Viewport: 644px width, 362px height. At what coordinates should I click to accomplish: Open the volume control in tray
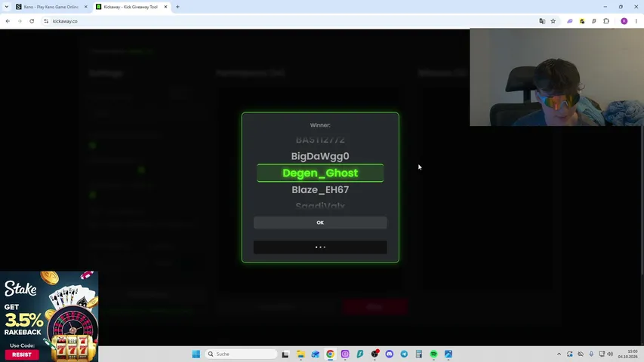(x=610, y=354)
